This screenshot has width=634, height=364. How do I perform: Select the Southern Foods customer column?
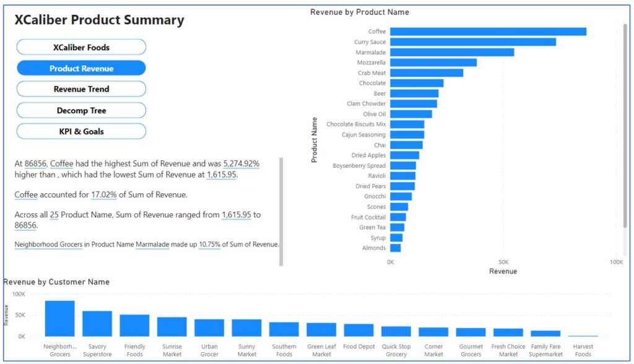284,329
